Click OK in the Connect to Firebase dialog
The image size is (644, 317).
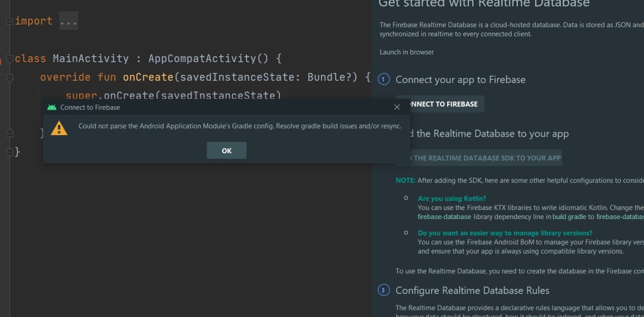pos(226,151)
